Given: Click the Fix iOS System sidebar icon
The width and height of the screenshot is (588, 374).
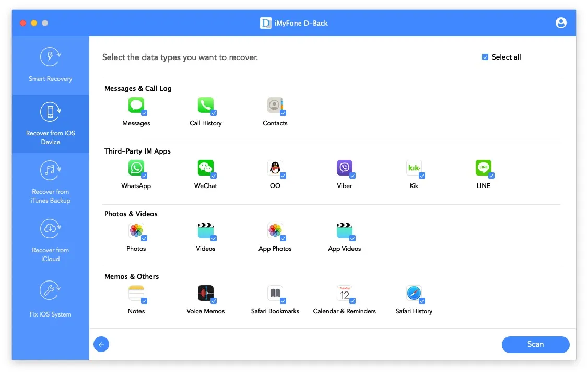Looking at the screenshot, I should click(50, 290).
